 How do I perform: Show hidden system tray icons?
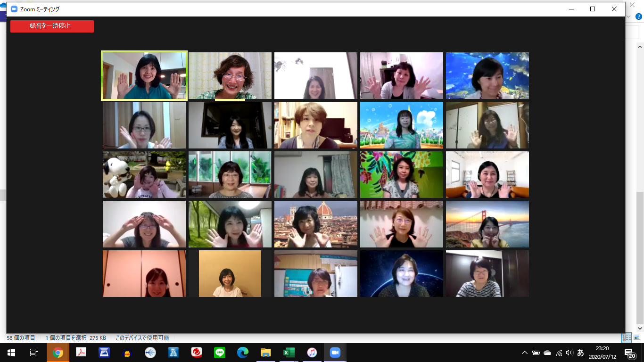[x=524, y=353]
